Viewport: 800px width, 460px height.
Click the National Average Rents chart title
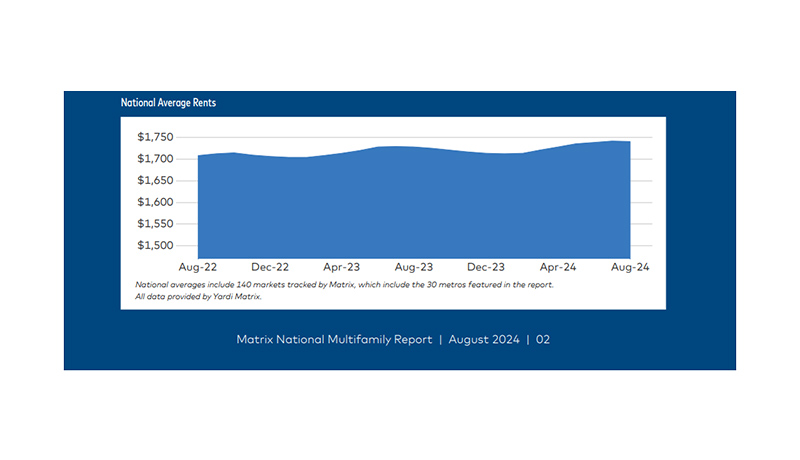(x=168, y=103)
